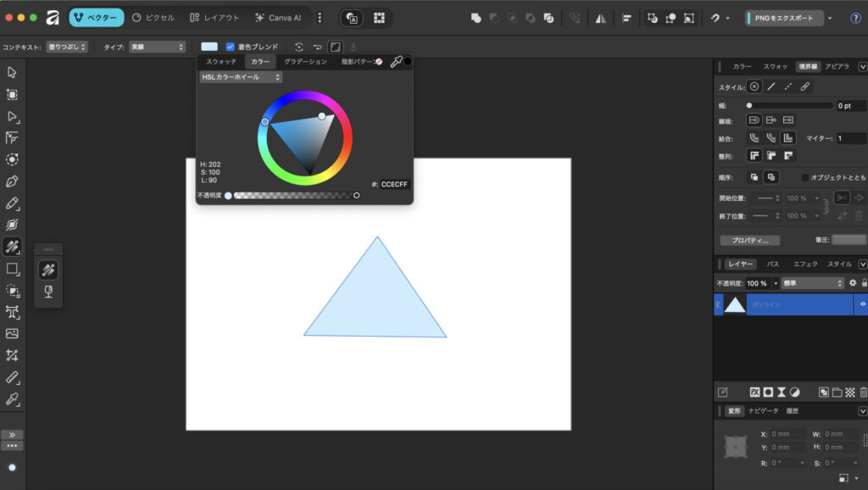Open the HSLカラーホイール color model dropdown
The image size is (868, 490).
click(x=241, y=77)
